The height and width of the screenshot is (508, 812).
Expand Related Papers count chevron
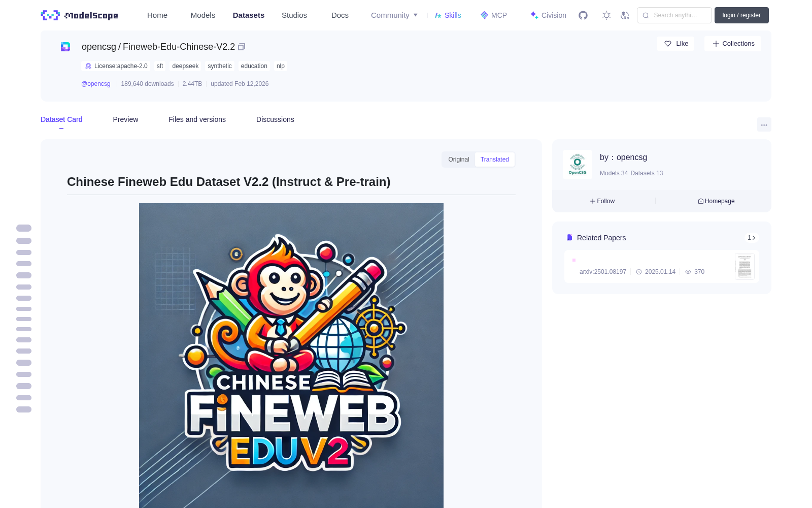click(752, 238)
